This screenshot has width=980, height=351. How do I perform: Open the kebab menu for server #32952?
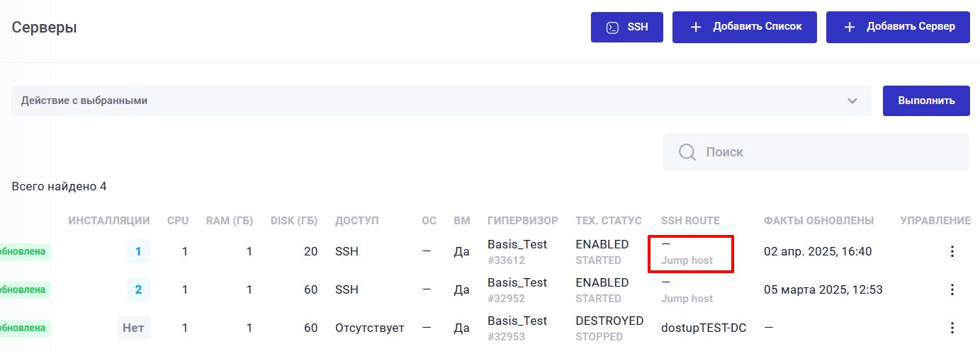(952, 289)
